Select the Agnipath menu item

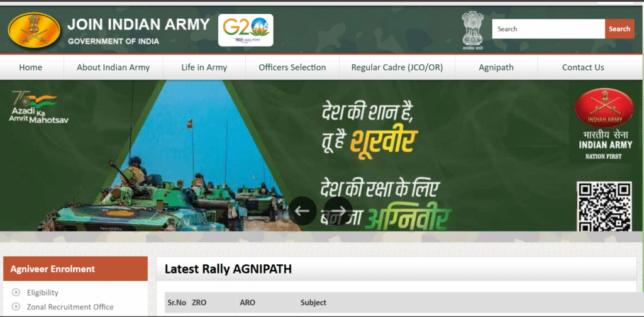tap(496, 67)
